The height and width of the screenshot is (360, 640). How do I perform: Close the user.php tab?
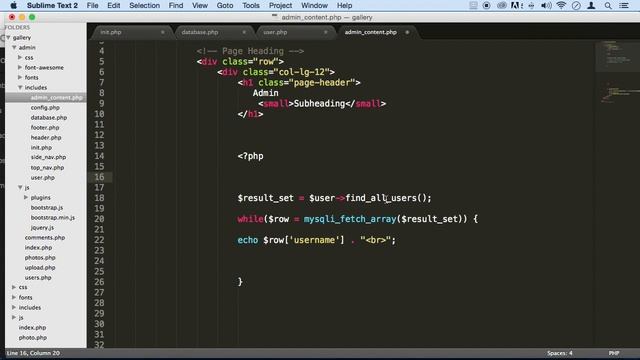[326, 32]
